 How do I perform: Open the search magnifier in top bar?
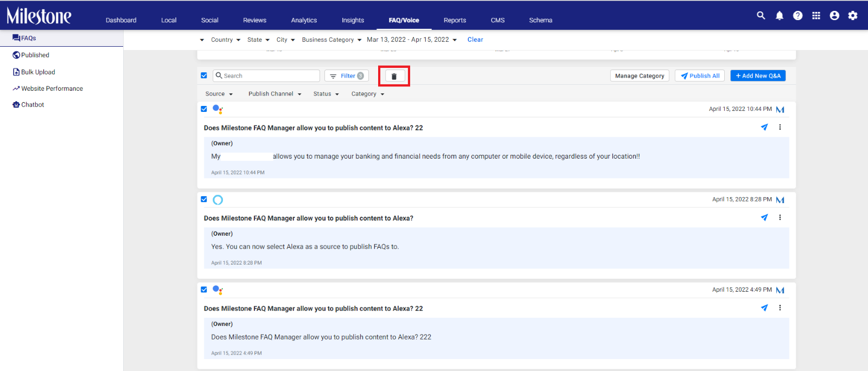tap(761, 16)
